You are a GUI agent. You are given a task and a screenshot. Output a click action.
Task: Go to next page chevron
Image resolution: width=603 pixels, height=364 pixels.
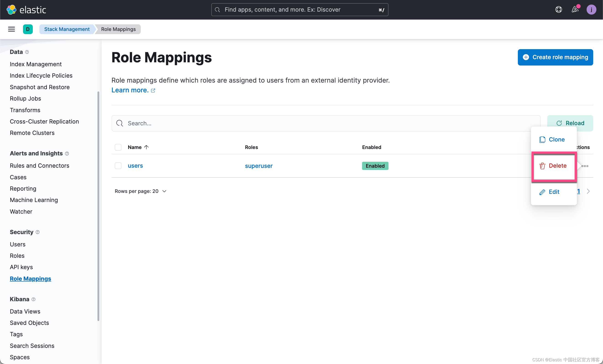pyautogui.click(x=588, y=191)
